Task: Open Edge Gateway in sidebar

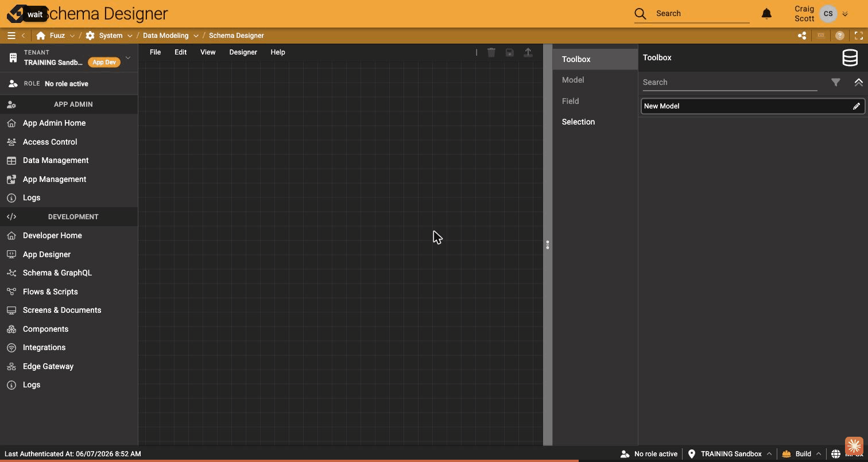Action: [x=69, y=366]
